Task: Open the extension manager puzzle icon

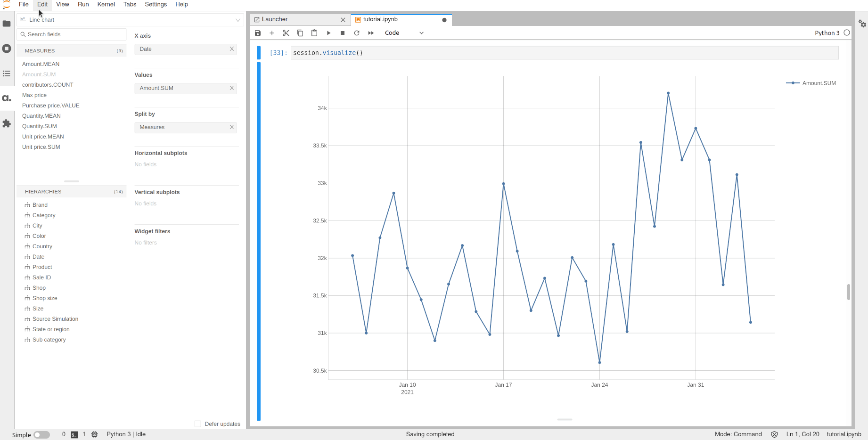Action: coord(7,123)
